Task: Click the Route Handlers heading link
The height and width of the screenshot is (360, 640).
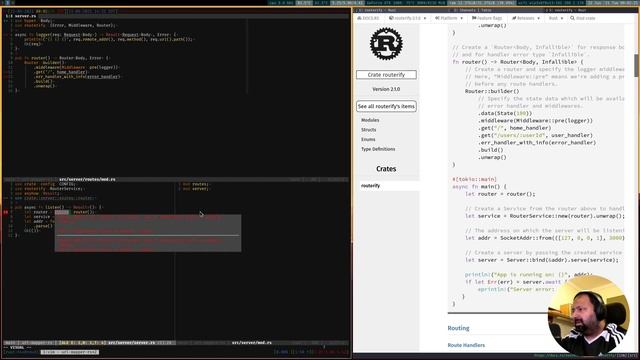Action: pos(466,345)
